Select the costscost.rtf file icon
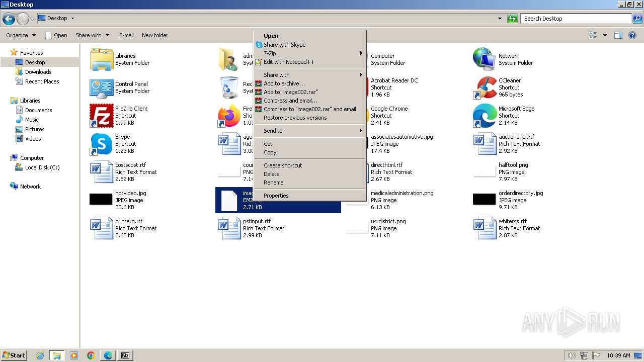 (102, 172)
